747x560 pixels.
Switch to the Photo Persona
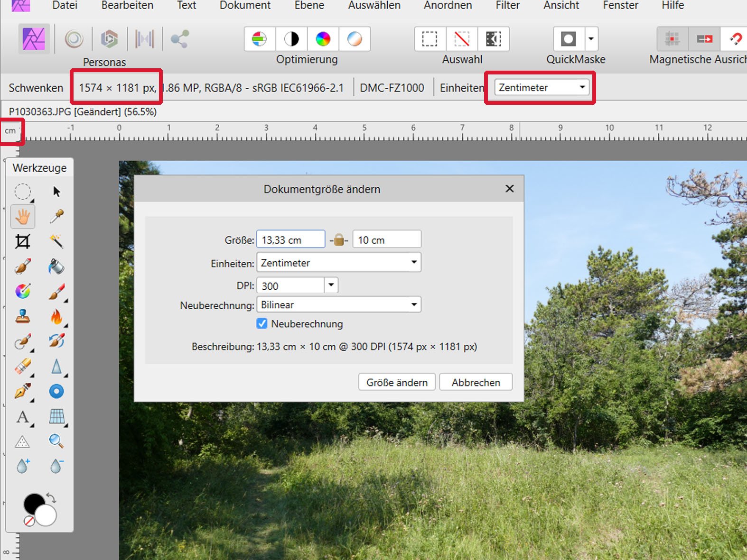(34, 39)
